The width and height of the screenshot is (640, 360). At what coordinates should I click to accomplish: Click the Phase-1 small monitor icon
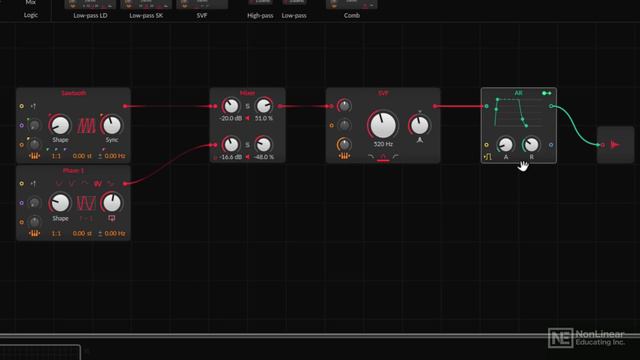coord(112,218)
